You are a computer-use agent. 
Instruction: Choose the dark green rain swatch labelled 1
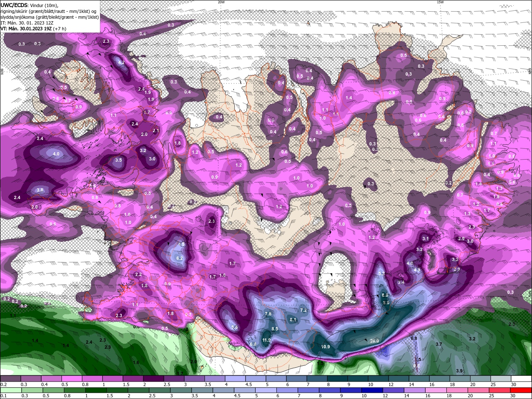(x=96, y=390)
